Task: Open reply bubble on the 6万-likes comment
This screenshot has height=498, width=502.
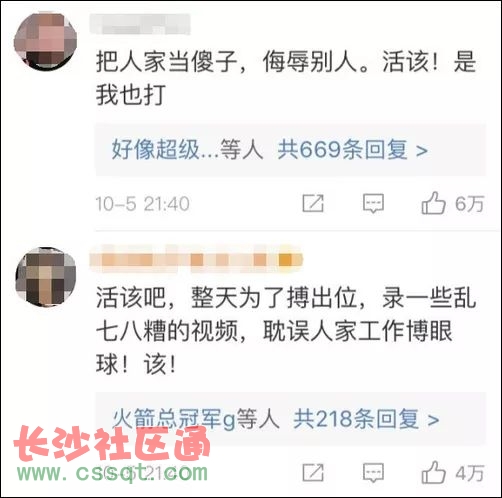Action: click(x=373, y=203)
